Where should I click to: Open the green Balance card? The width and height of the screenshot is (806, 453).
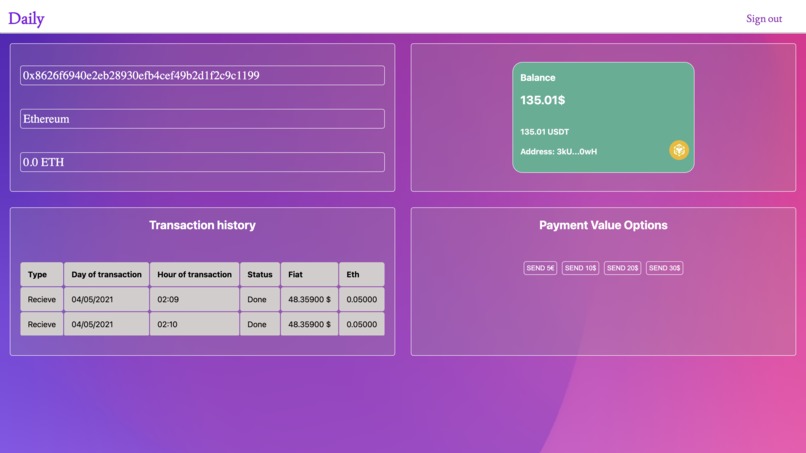pyautogui.click(x=603, y=117)
